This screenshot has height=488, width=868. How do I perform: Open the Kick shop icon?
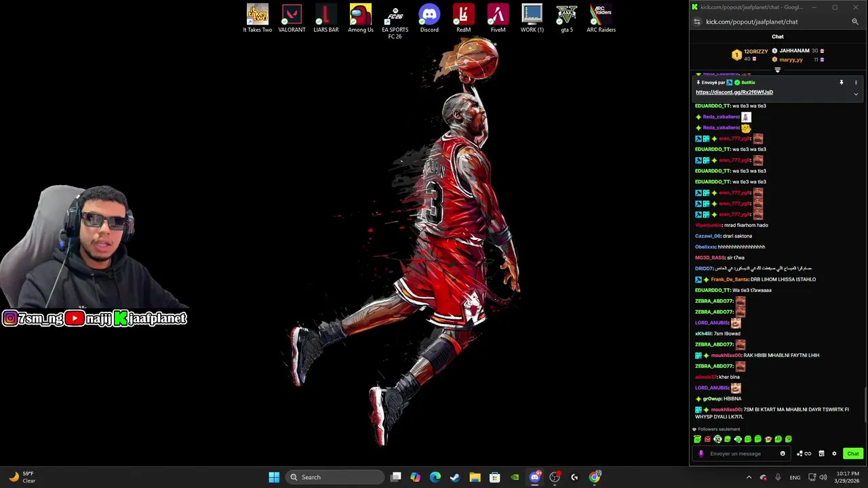pos(821,453)
